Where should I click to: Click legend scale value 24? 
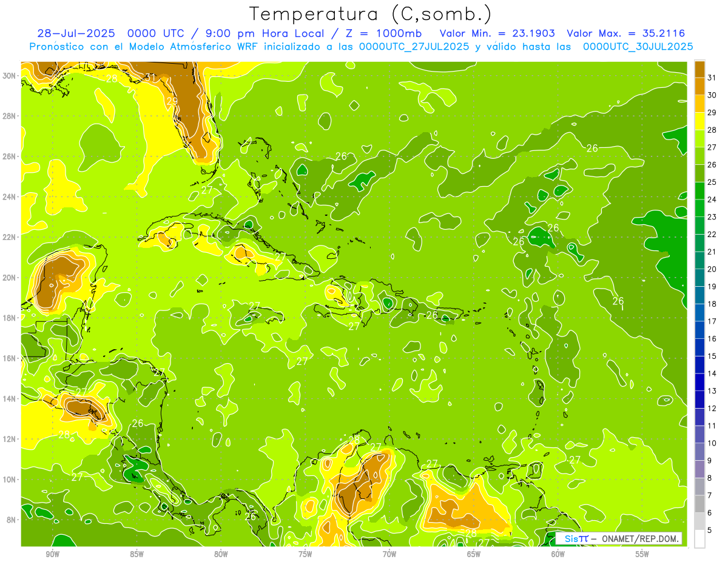[x=712, y=199]
